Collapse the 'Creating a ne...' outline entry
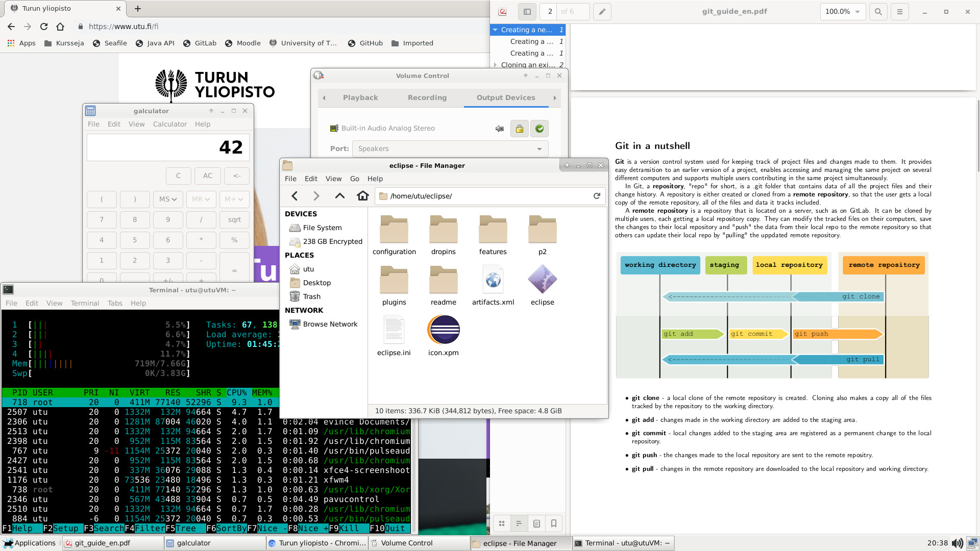 pyautogui.click(x=495, y=30)
